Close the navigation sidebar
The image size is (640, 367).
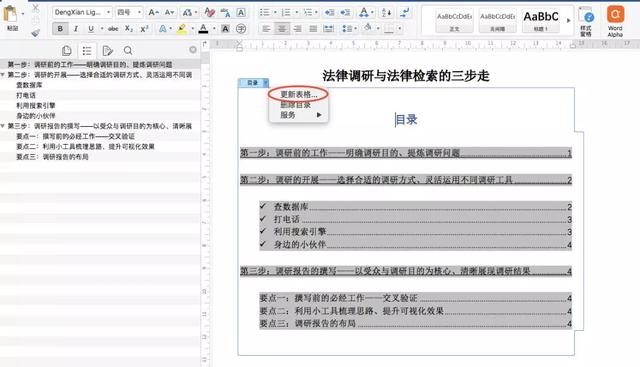coord(193,50)
